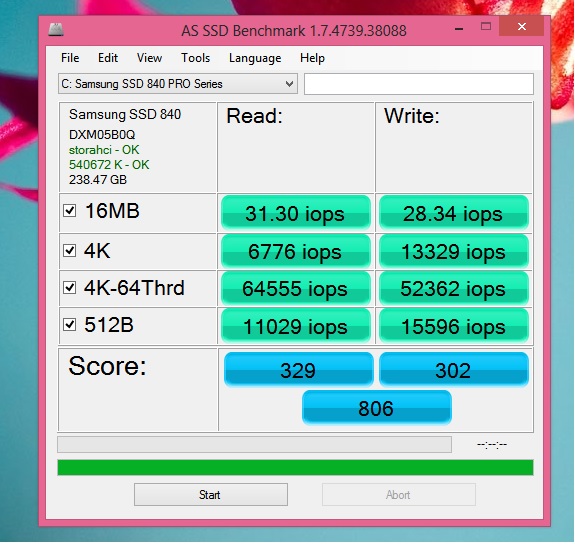Click the storahci - OK driver status

click(x=104, y=150)
